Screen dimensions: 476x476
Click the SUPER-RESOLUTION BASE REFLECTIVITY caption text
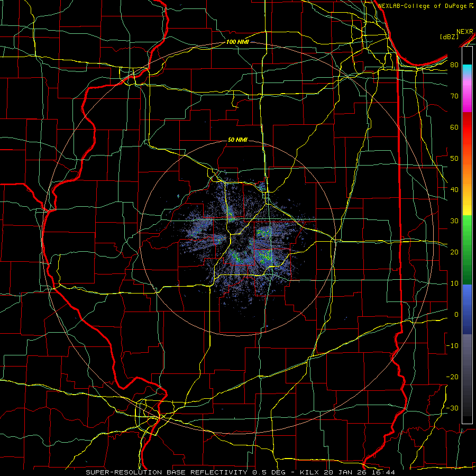[x=167, y=472]
